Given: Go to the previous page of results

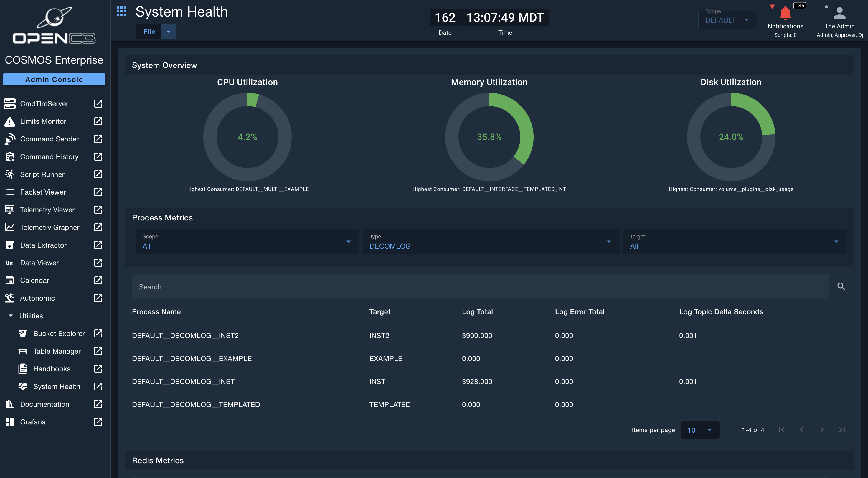Looking at the screenshot, I should tap(802, 430).
